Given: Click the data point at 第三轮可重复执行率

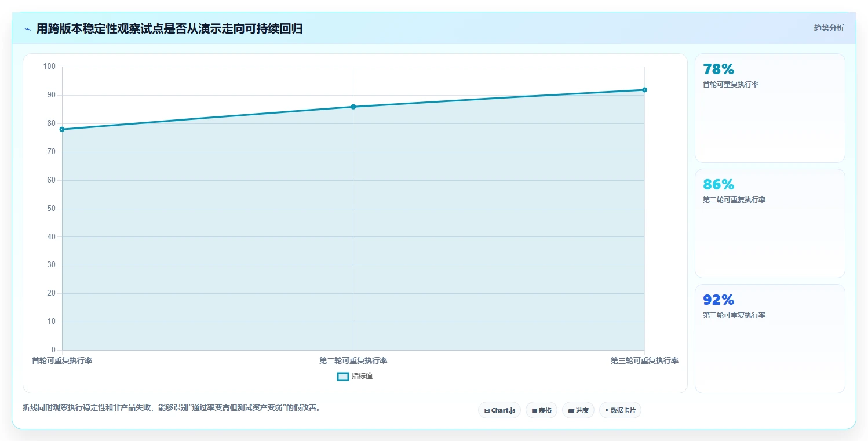Looking at the screenshot, I should pyautogui.click(x=644, y=90).
